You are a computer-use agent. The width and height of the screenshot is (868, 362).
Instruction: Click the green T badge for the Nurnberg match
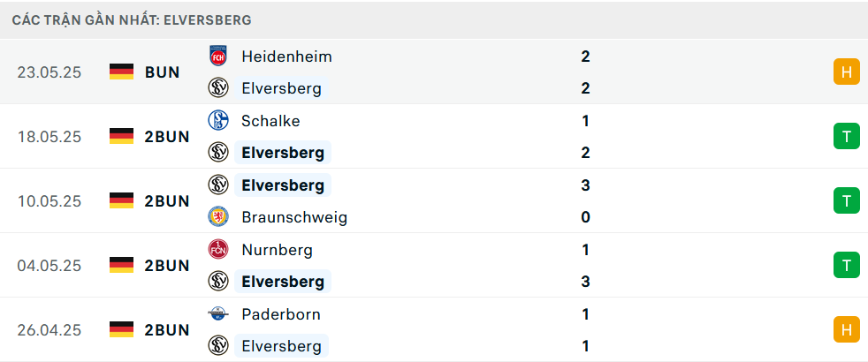pos(847,265)
